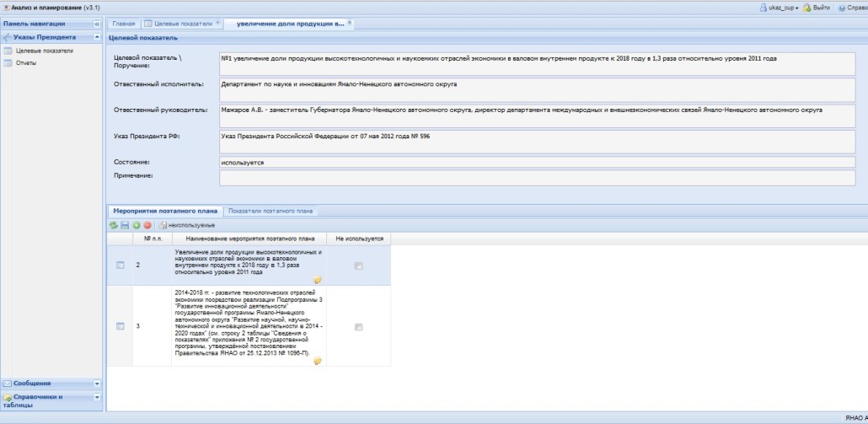Switch to the Целевые показатели tab
Screen dimensions: 868x424
(183, 24)
